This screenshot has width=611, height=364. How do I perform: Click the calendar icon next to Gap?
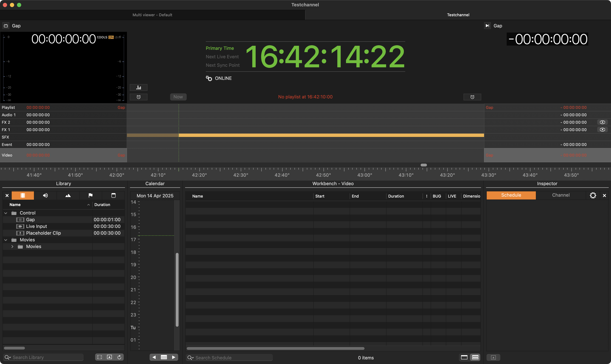coord(6,25)
